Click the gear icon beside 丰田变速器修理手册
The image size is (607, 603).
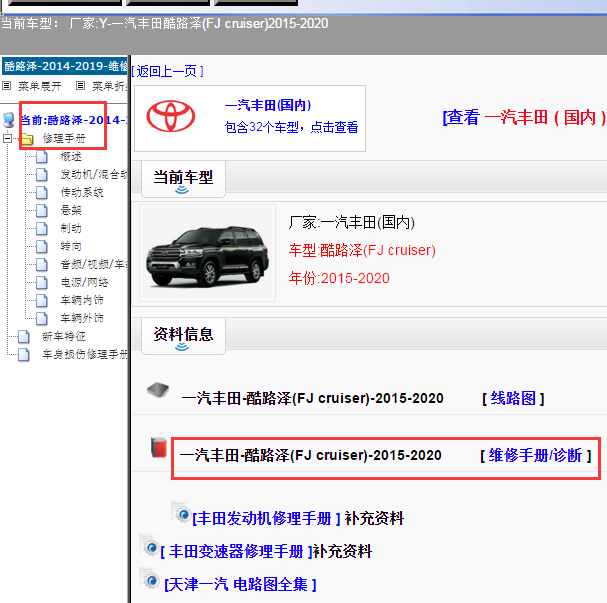(149, 545)
